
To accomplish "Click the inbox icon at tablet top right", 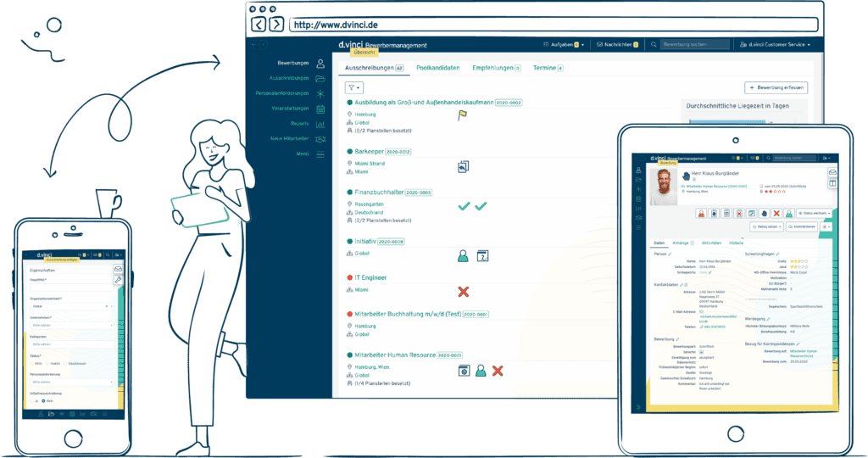I will (x=832, y=172).
